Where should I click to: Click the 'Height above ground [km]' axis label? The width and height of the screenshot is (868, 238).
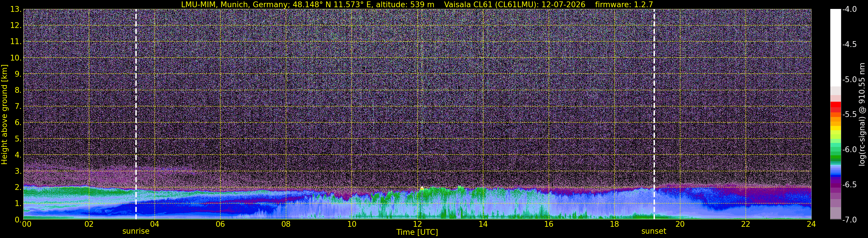click(4, 114)
